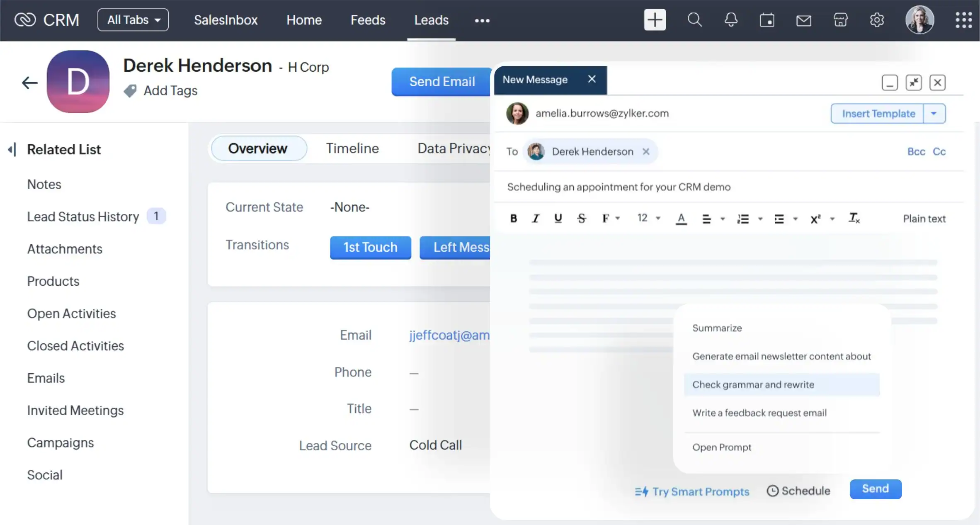This screenshot has height=525, width=980.
Task: Clear formatting with the Tx icon
Action: point(854,218)
